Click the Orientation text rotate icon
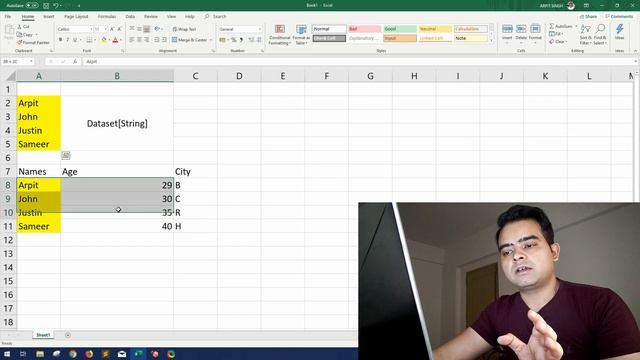 click(158, 29)
